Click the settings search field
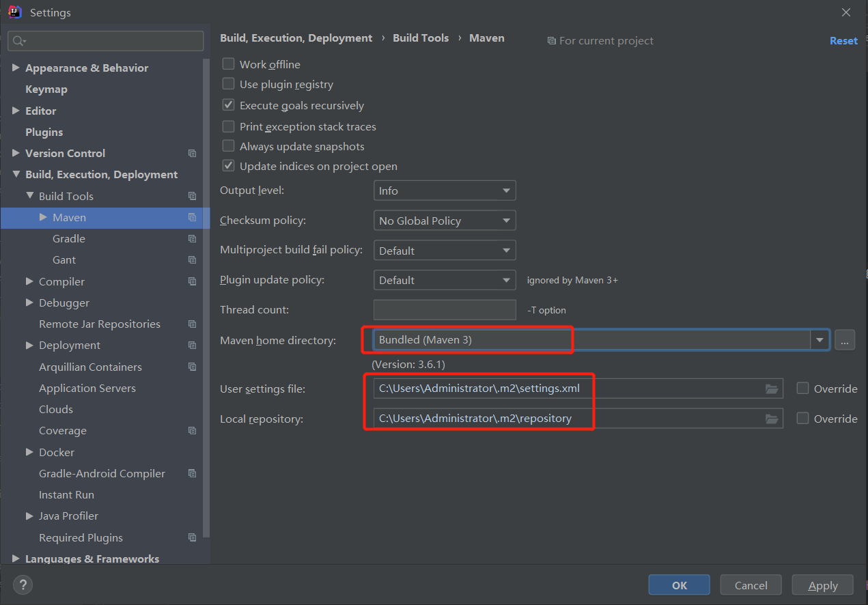868x605 pixels. pos(106,41)
